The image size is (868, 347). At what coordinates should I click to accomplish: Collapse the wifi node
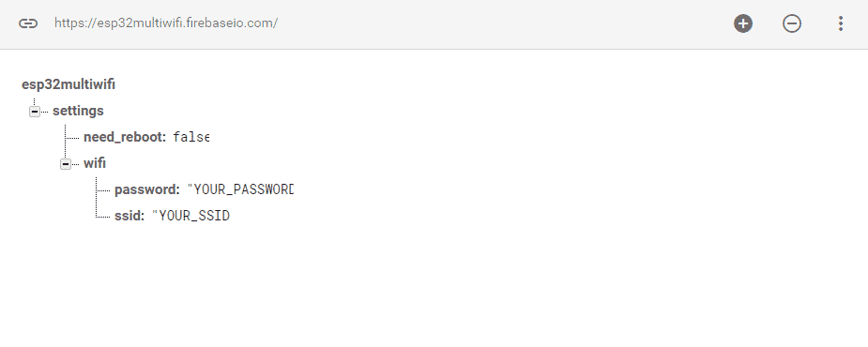click(x=66, y=164)
